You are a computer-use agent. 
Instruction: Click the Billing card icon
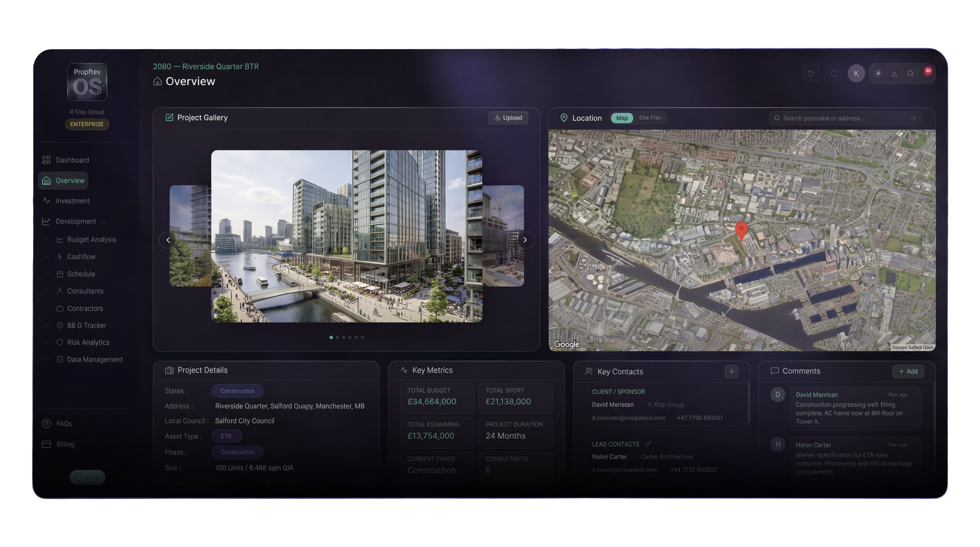(46, 444)
